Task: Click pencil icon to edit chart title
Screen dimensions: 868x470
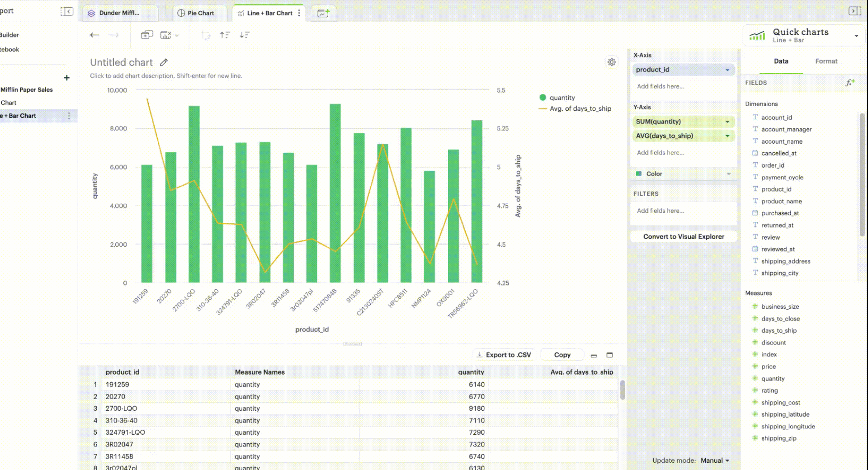Action: tap(164, 62)
